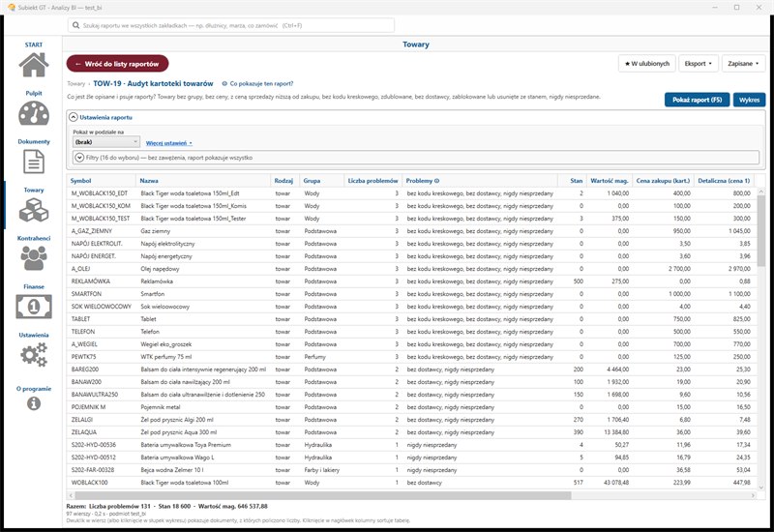Sort by Wartość mag. column header
The height and width of the screenshot is (532, 774).
610,181
